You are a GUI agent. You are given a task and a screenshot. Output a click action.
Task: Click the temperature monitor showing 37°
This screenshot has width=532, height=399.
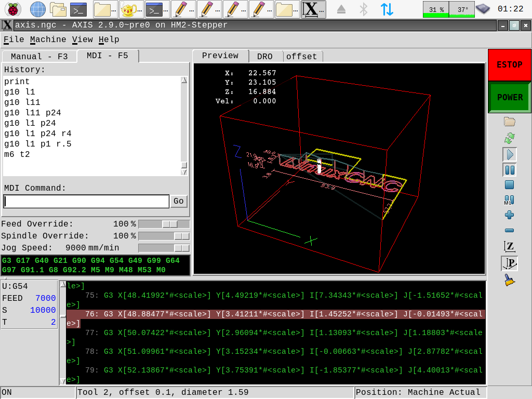(x=462, y=9)
